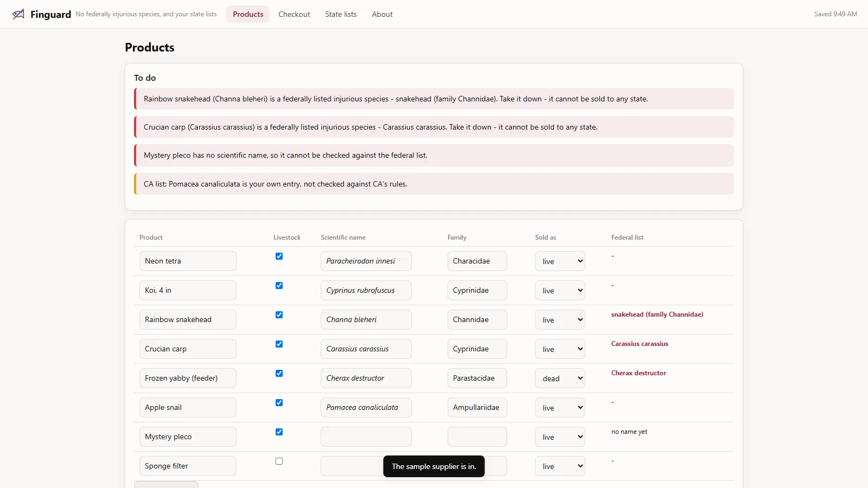Click the Scientific name column header
The width and height of the screenshot is (868, 488).
pyautogui.click(x=343, y=237)
